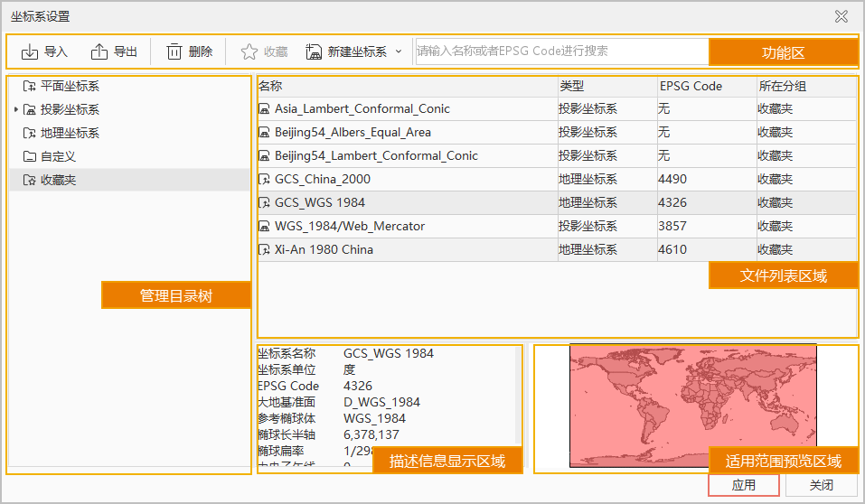
Task: Select Xi-An 1980 China name text
Action: 324,250
